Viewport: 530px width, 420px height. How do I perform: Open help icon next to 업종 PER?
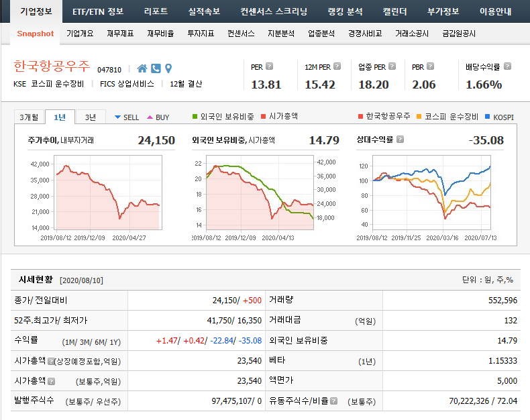[x=392, y=66]
